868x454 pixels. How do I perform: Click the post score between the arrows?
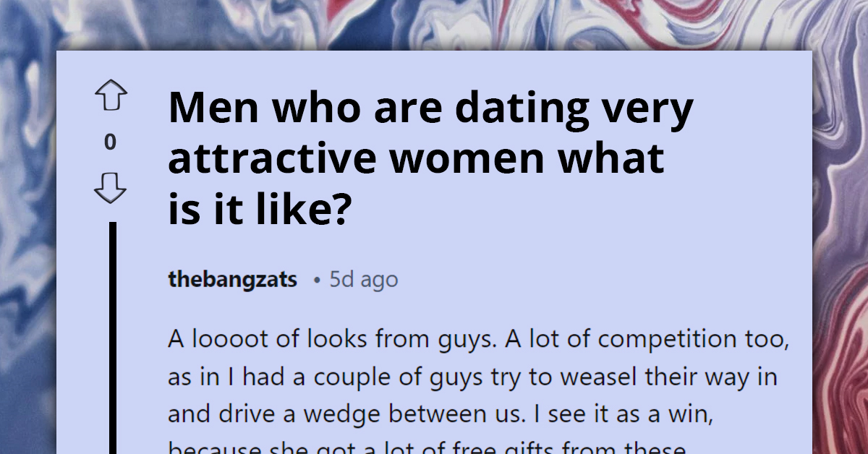(x=110, y=141)
